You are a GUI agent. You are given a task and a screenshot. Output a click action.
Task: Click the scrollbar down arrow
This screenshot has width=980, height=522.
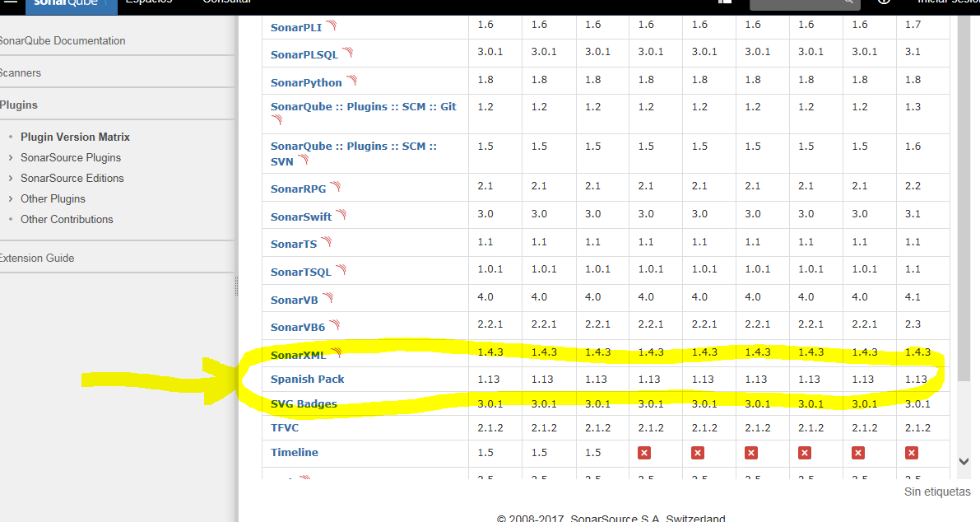pyautogui.click(x=964, y=462)
